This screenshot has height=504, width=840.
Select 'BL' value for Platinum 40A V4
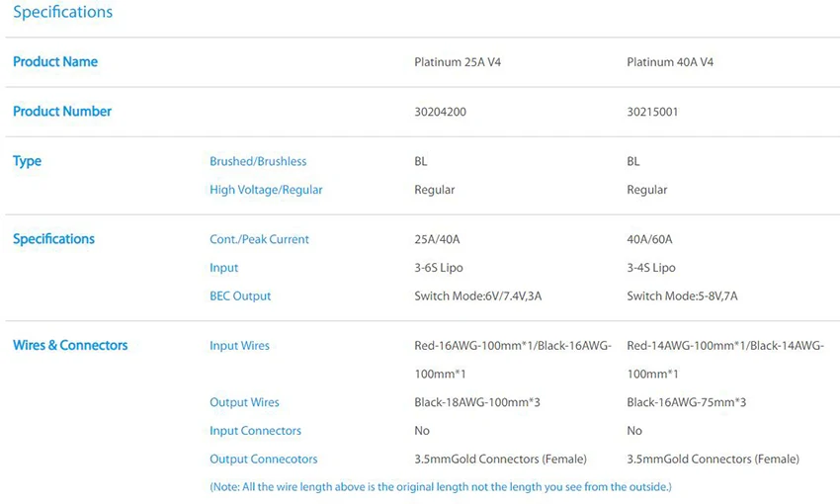[633, 161]
